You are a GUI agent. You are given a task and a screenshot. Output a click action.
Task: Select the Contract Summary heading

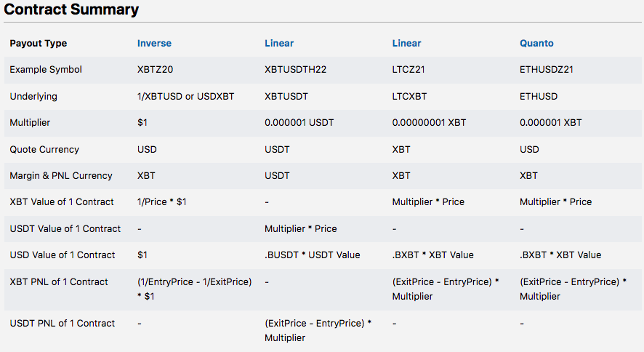click(71, 9)
